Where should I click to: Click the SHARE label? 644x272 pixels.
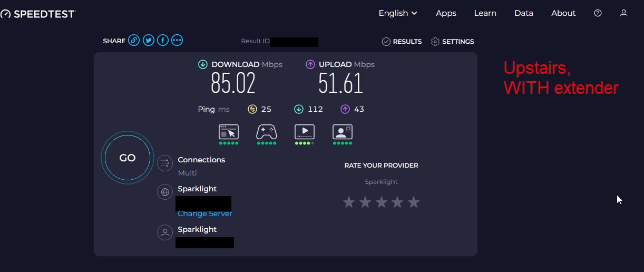pyautogui.click(x=114, y=41)
